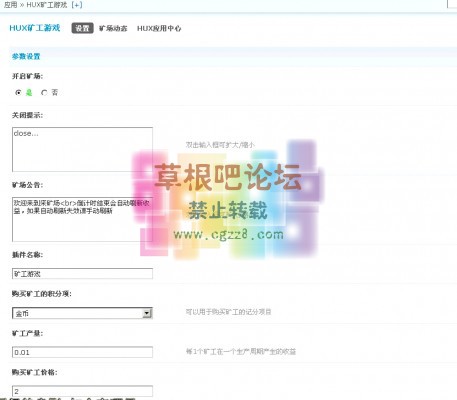Click the 每1个矿工 yield description text
The image size is (457, 400).
241,351
